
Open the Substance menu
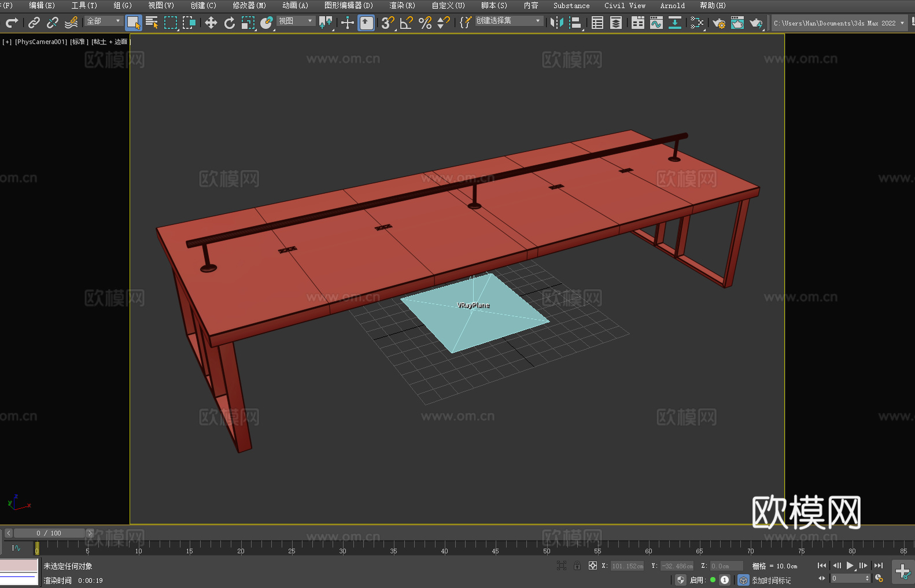point(571,5)
